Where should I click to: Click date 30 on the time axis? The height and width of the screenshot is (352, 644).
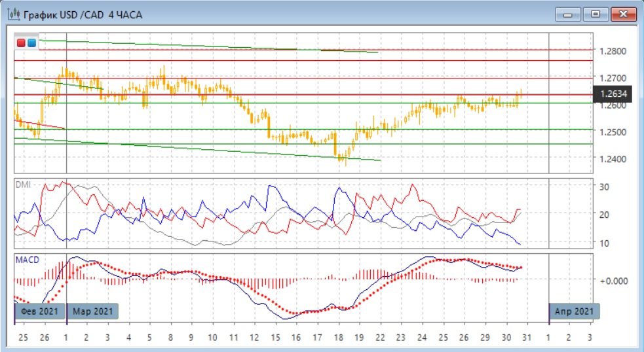(x=506, y=337)
